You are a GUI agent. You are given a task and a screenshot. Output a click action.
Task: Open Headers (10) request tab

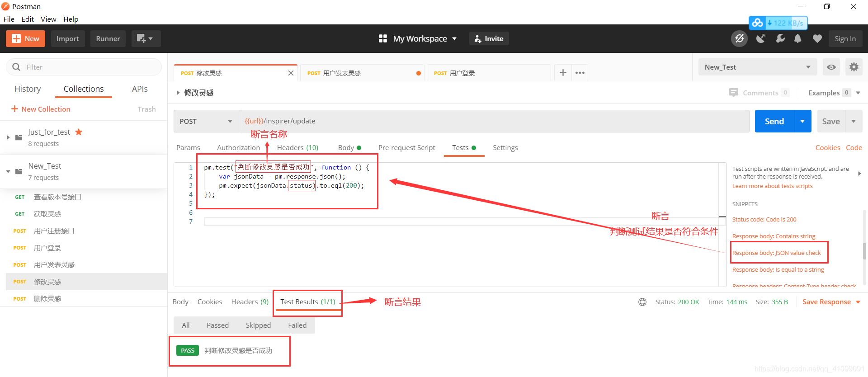(x=297, y=148)
